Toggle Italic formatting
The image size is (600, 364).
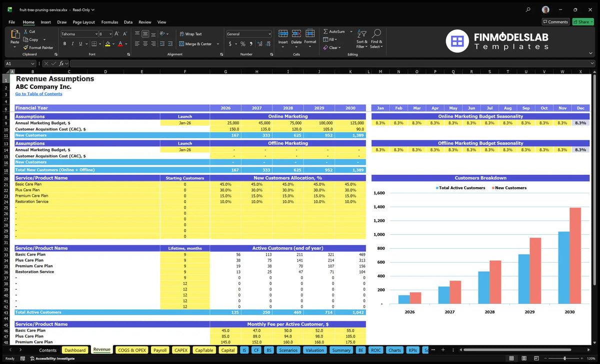coord(71,44)
